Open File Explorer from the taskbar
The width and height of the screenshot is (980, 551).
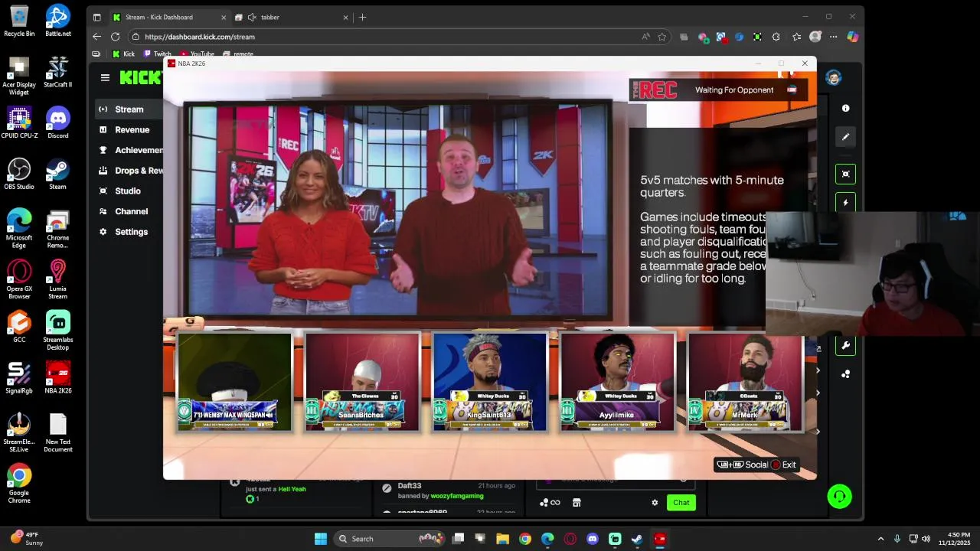point(502,539)
